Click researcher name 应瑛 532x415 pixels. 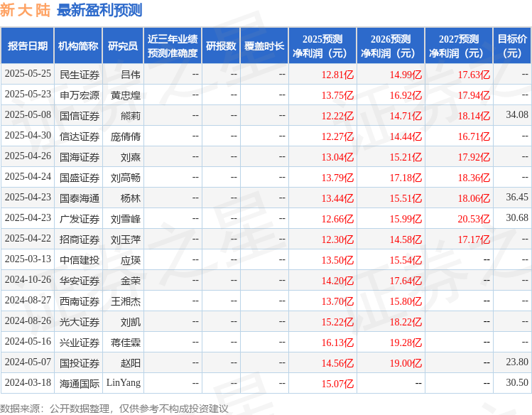131,260
